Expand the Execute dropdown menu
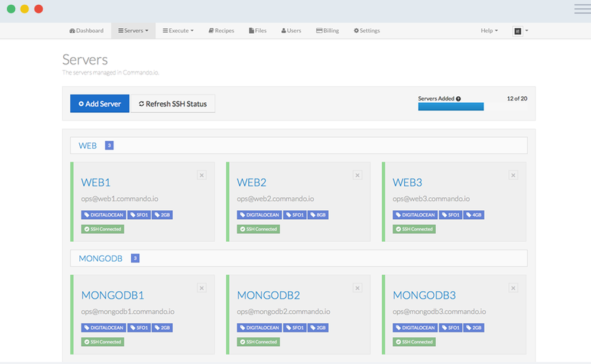This screenshot has height=364, width=591. coord(178,31)
